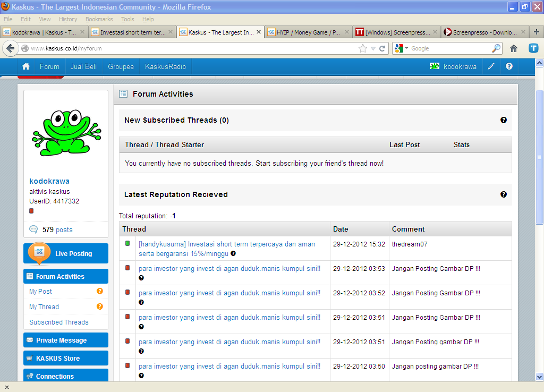Screen dimensions: 544x392
Task: Click the address bar URL field
Action: coord(192,48)
